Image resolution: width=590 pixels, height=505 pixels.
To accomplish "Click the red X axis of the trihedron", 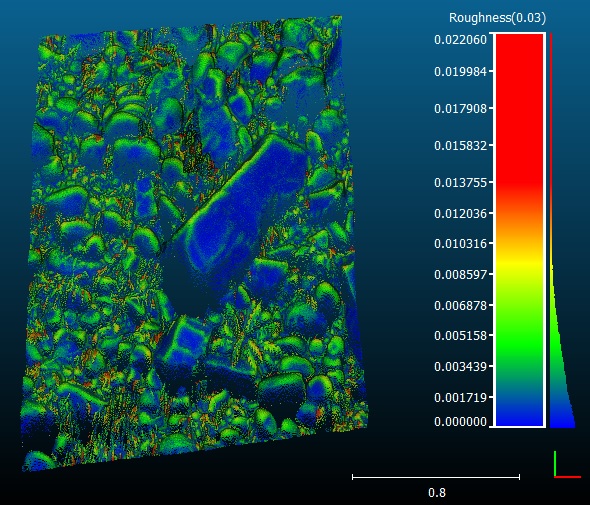I will [x=568, y=477].
